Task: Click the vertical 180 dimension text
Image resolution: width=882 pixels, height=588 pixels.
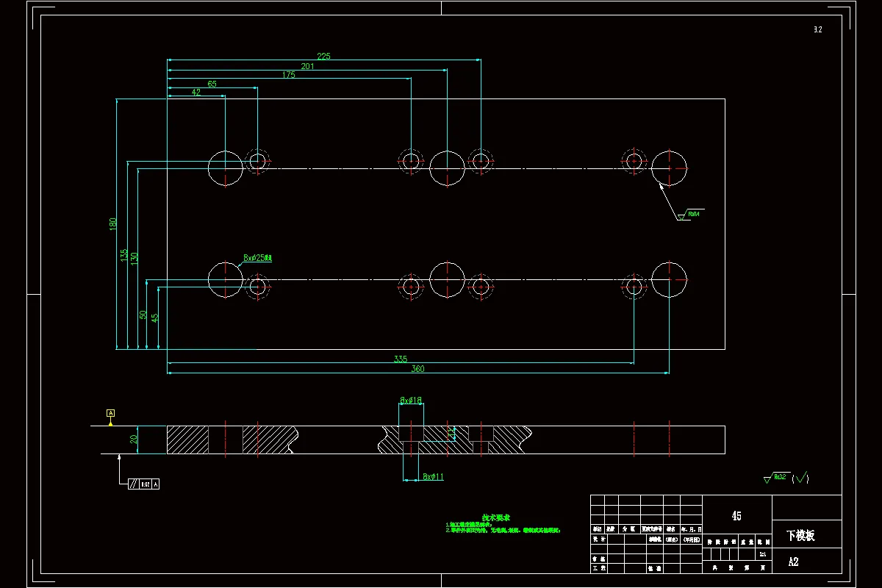Action: pyautogui.click(x=113, y=223)
